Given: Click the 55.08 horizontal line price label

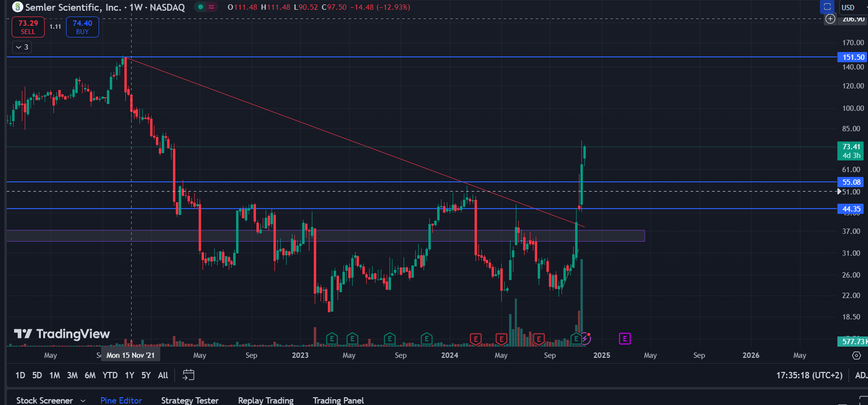Looking at the screenshot, I should [851, 182].
